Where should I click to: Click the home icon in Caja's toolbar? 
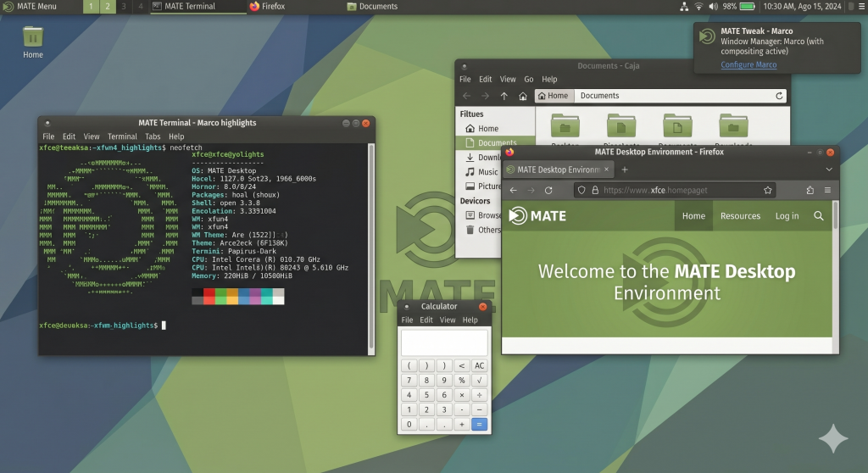(x=523, y=96)
